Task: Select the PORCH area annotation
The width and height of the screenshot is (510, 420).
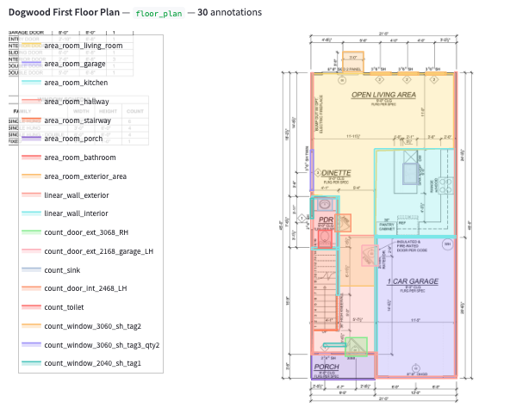Action: coord(343,367)
